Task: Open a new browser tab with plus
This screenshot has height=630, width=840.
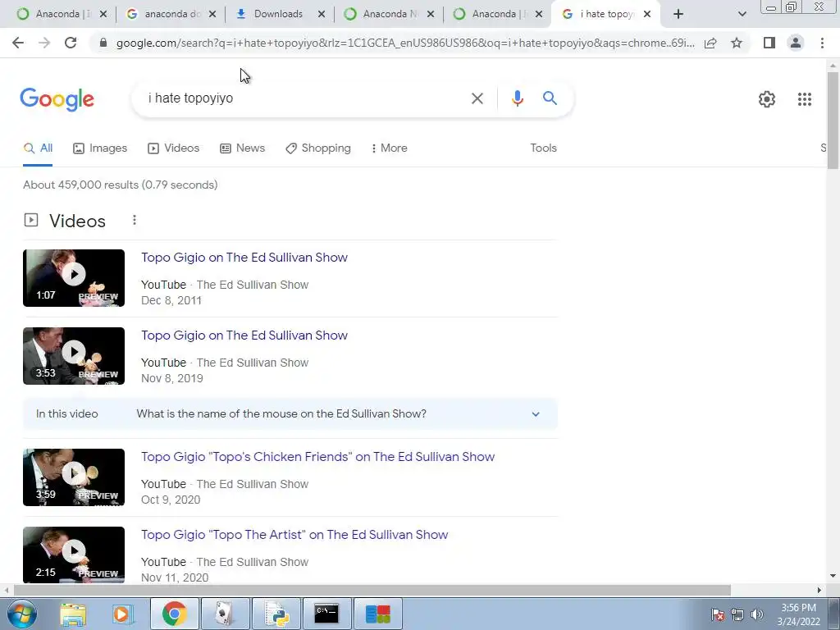Action: [678, 14]
